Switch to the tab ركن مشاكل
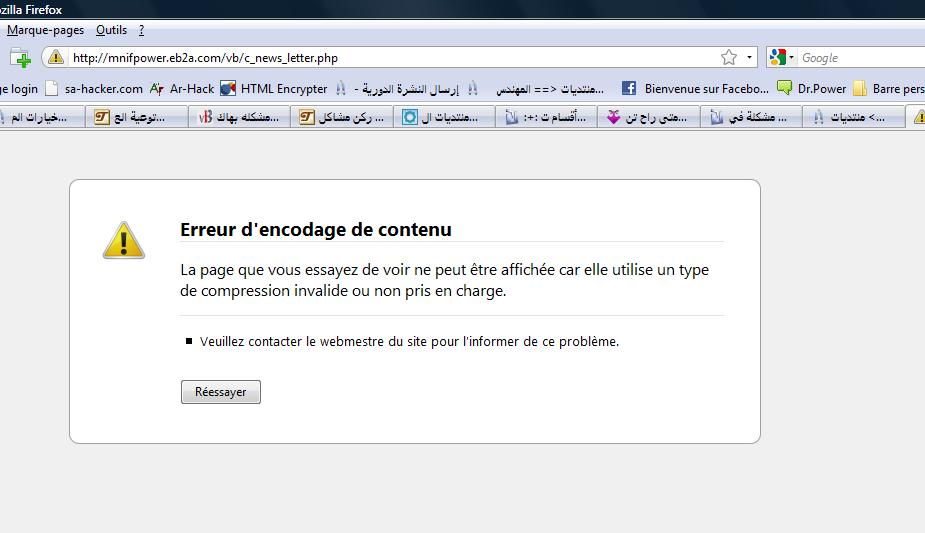The height and width of the screenshot is (533, 925). (344, 118)
